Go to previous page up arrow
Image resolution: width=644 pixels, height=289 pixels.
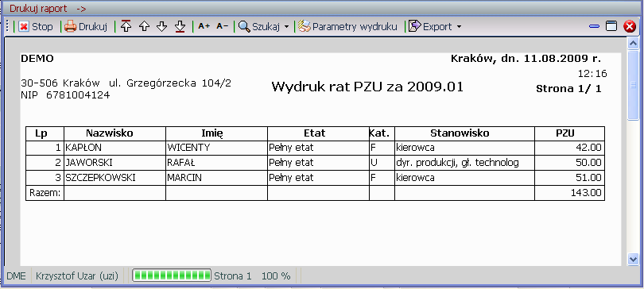coord(144,27)
